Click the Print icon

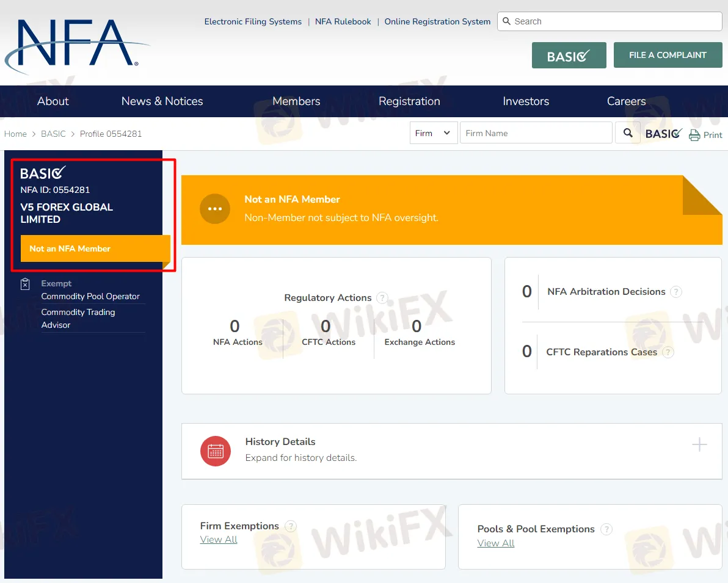(x=694, y=135)
